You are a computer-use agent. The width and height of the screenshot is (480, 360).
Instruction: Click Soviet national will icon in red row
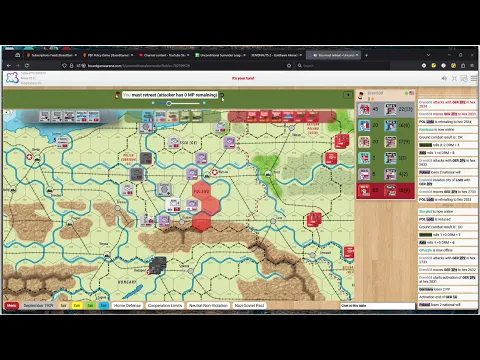(364, 190)
